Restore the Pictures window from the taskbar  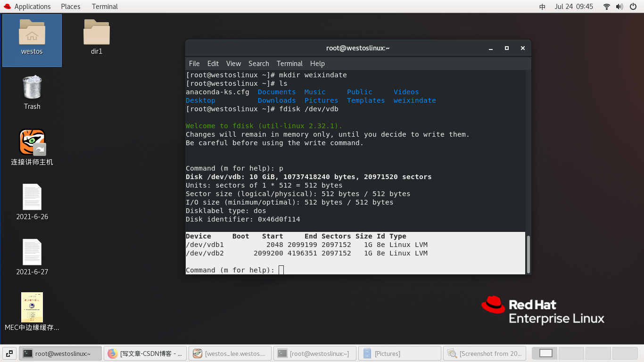point(400,353)
